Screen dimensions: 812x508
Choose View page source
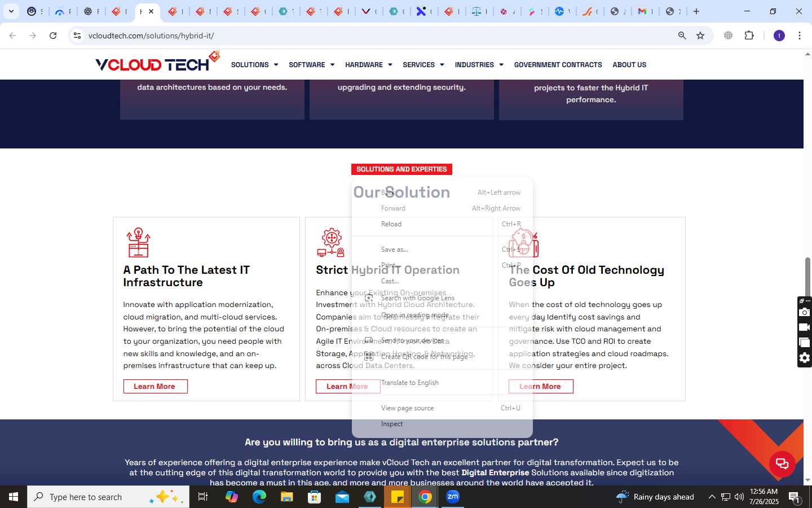(442, 408)
